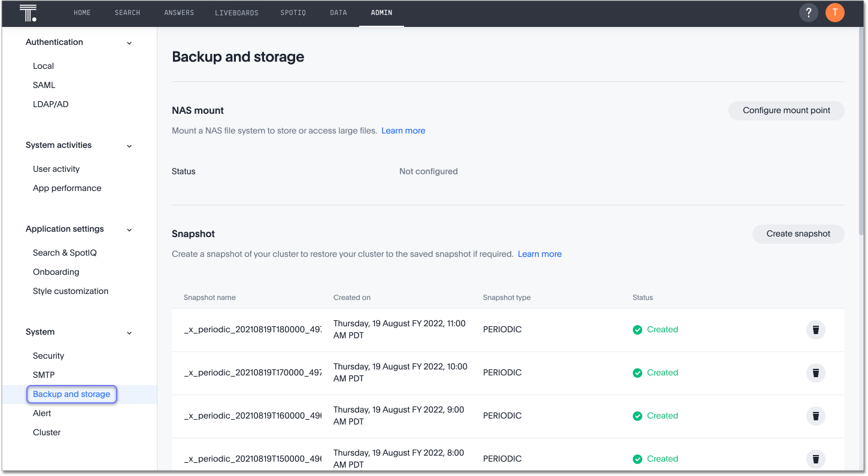
Task: Open the help question mark icon
Action: (808, 12)
